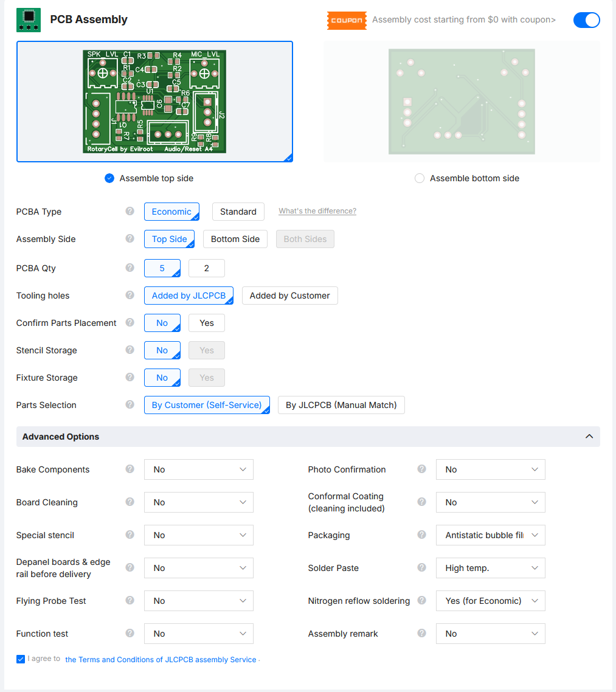The width and height of the screenshot is (616, 692).
Task: Collapse the Advanced Options section
Action: pyautogui.click(x=589, y=437)
